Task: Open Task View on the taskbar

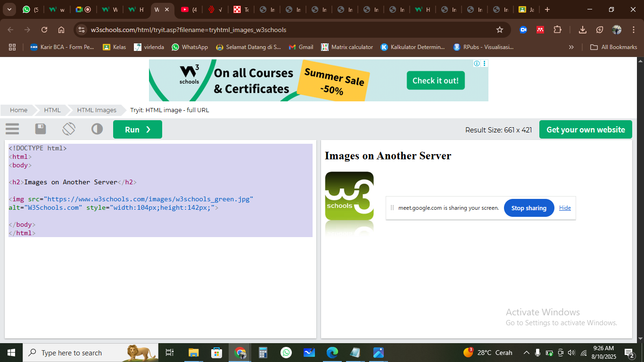Action: click(170, 353)
